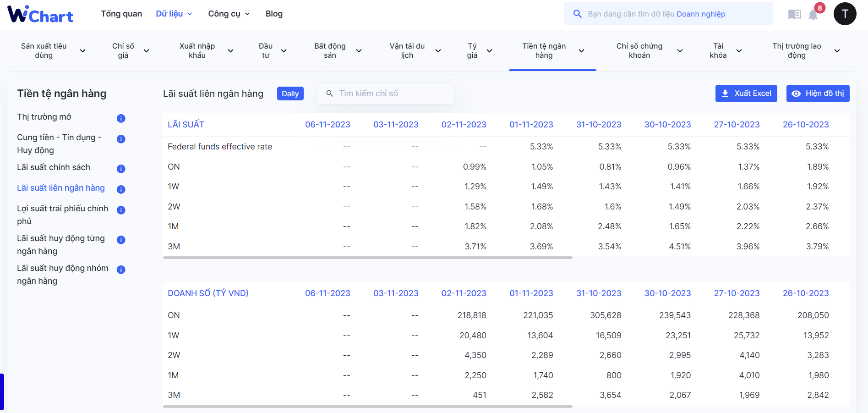Click the DOANH SỐ (TỶ VND) header
The image size is (868, 413).
208,293
